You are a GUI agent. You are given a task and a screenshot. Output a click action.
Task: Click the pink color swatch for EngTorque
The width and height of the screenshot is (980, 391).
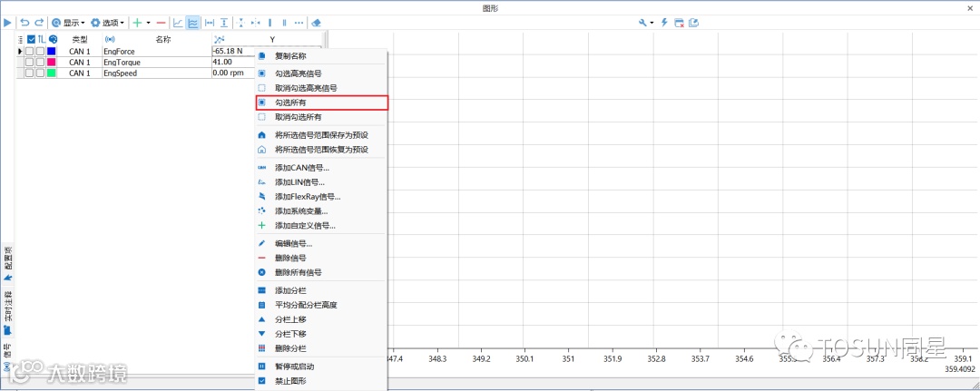(x=51, y=63)
